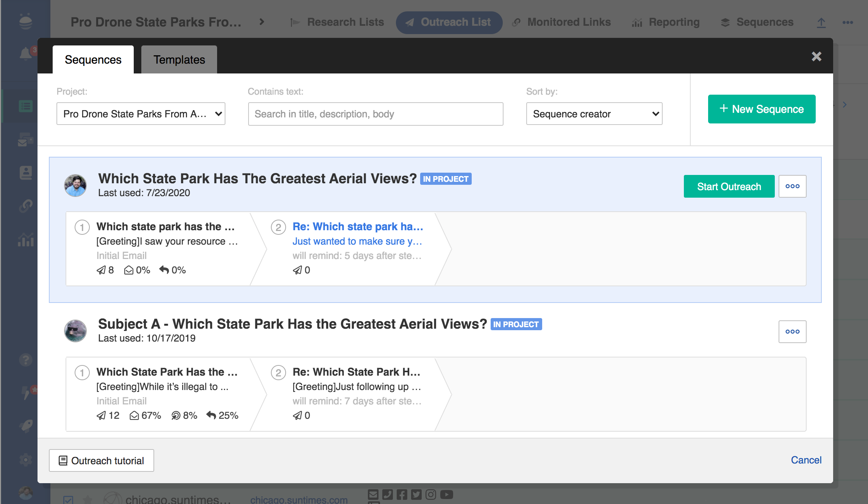This screenshot has width=868, height=504.
Task: Expand the Project dropdown selector
Action: 141,114
